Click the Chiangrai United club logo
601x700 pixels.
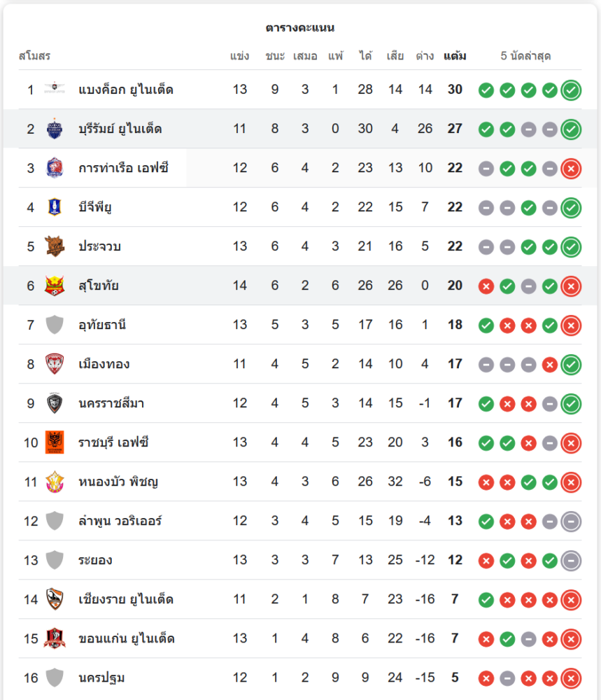(55, 599)
